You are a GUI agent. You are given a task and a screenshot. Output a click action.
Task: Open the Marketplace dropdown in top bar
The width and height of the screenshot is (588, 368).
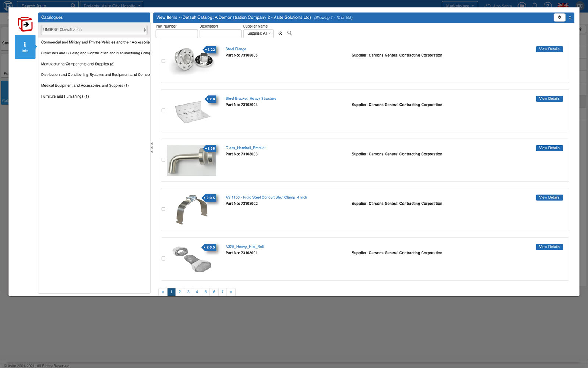tap(460, 6)
